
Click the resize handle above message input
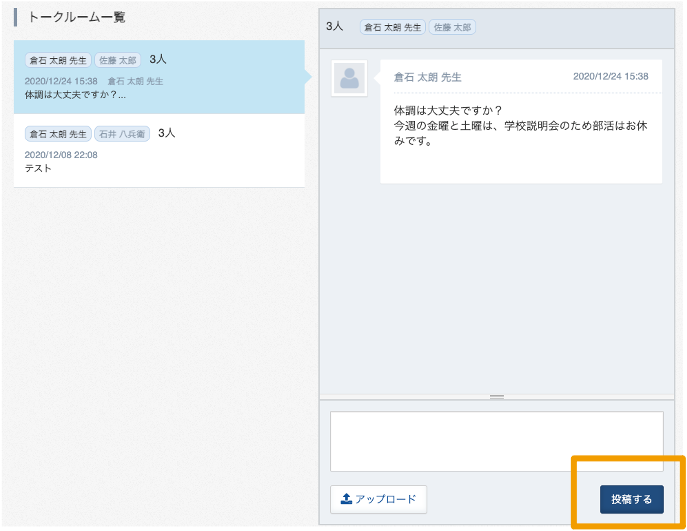click(497, 397)
